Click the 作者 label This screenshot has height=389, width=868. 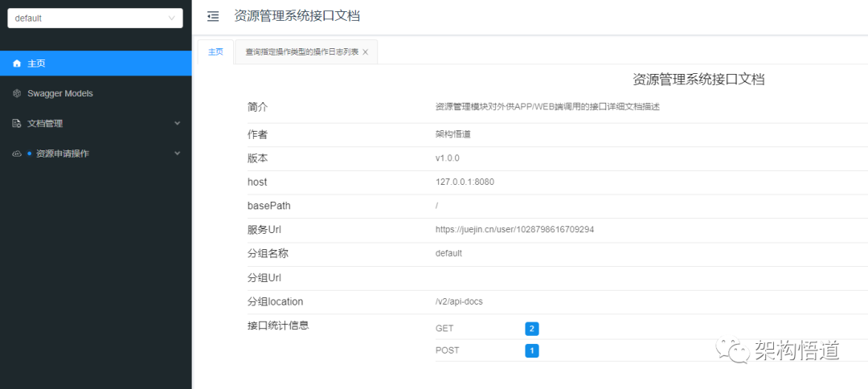257,134
